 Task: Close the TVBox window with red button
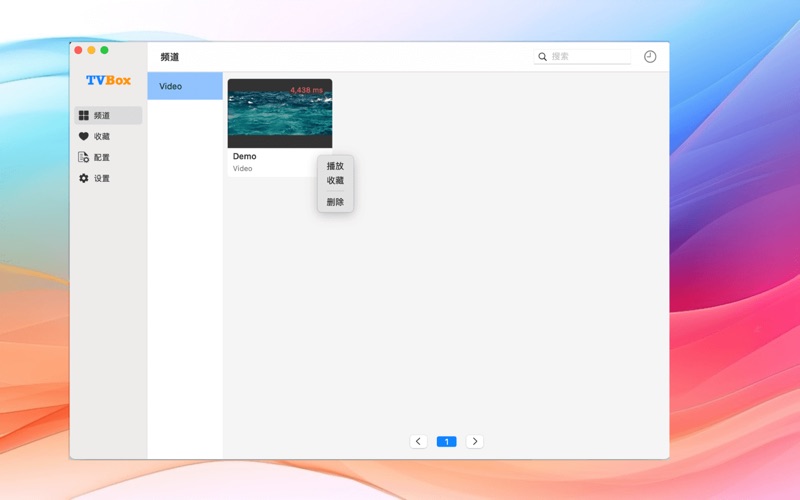pos(79,50)
